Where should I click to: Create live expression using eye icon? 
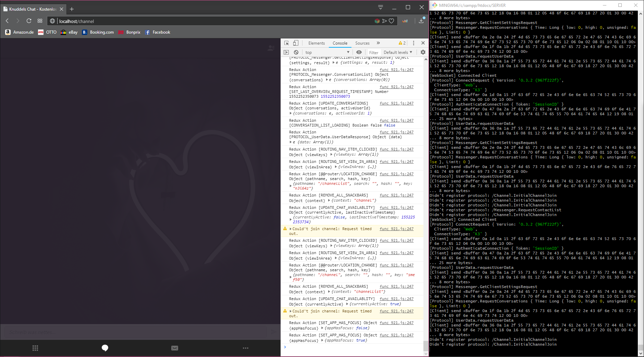[x=359, y=52]
